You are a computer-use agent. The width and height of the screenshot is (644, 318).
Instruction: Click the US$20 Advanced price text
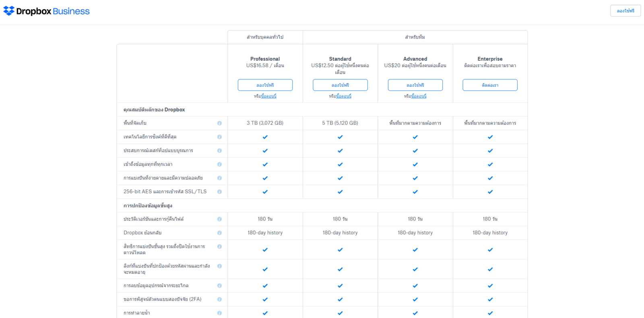click(415, 66)
